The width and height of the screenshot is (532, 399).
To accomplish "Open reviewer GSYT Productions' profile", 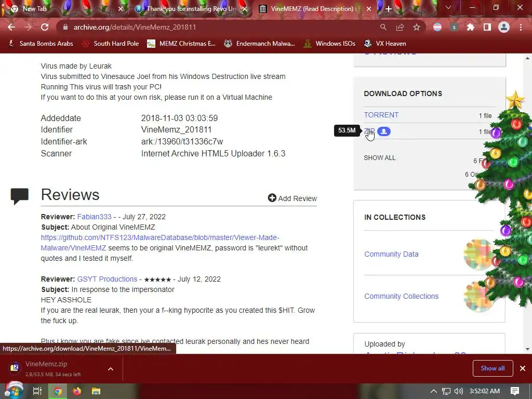I will [x=107, y=279].
